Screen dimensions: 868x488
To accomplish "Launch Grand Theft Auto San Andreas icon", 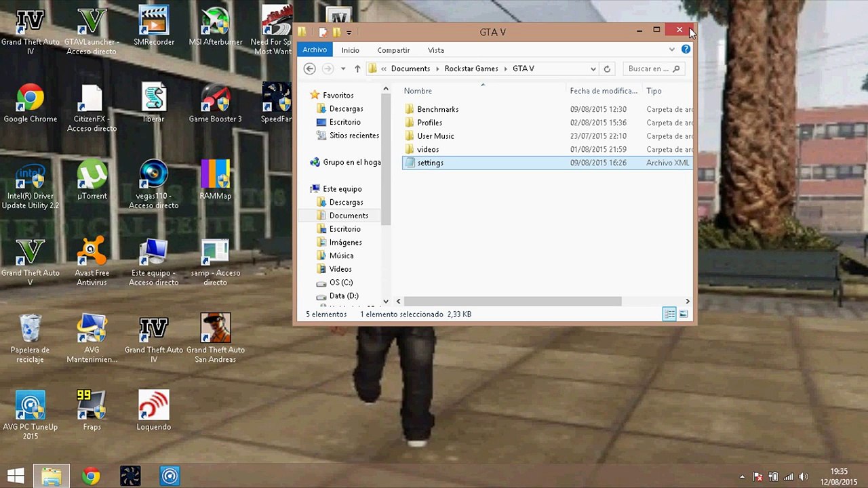I will pos(215,339).
